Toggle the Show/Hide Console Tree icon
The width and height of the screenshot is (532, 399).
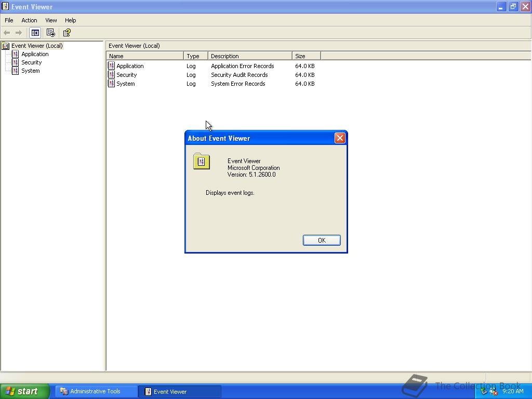pyautogui.click(x=35, y=33)
